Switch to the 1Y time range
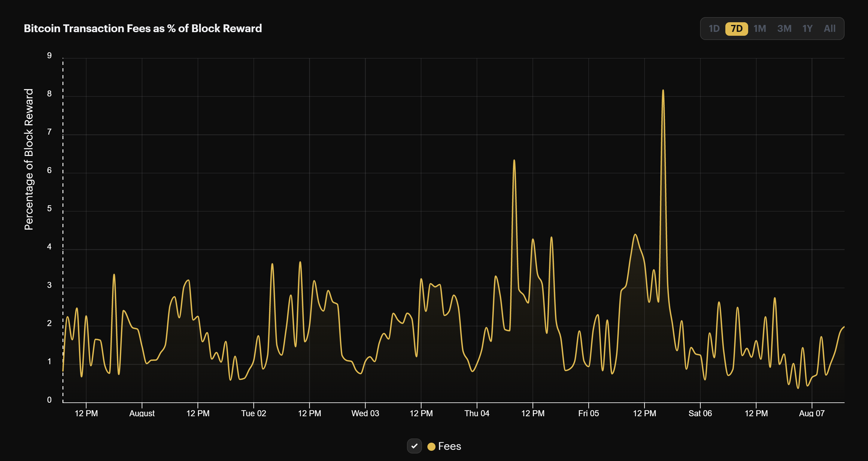 (807, 29)
